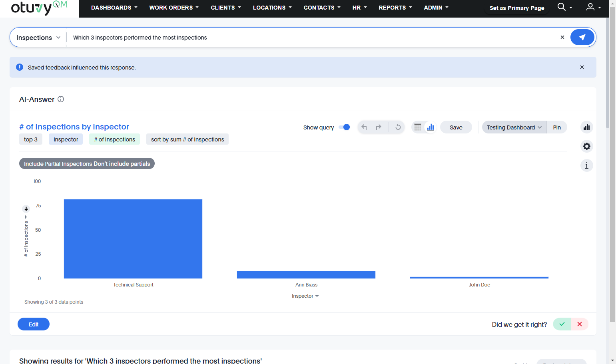The image size is (616, 364).
Task: Open the Work Orders menu
Action: (x=174, y=8)
